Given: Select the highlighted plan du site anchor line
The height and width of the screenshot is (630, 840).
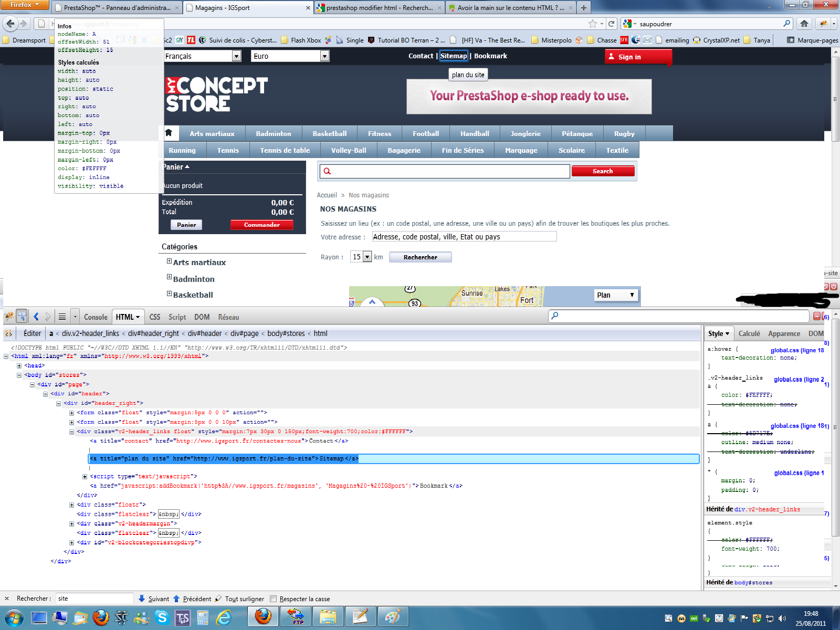Looking at the screenshot, I should click(x=394, y=458).
